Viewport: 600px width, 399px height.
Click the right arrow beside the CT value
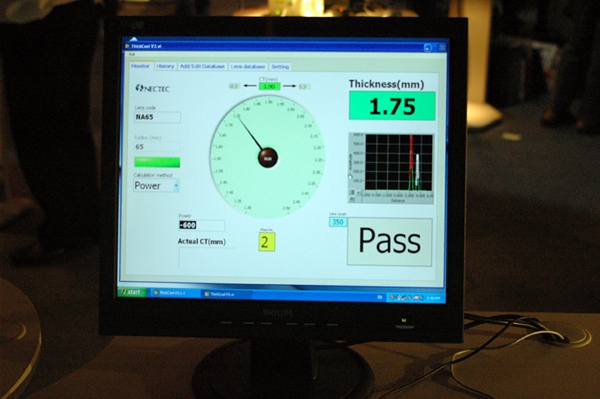click(289, 86)
